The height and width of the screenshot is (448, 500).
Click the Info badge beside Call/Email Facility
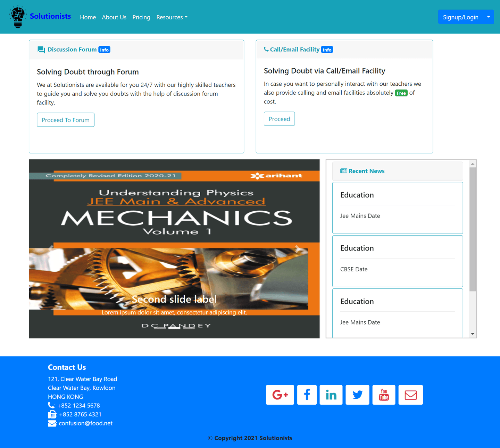pos(327,50)
